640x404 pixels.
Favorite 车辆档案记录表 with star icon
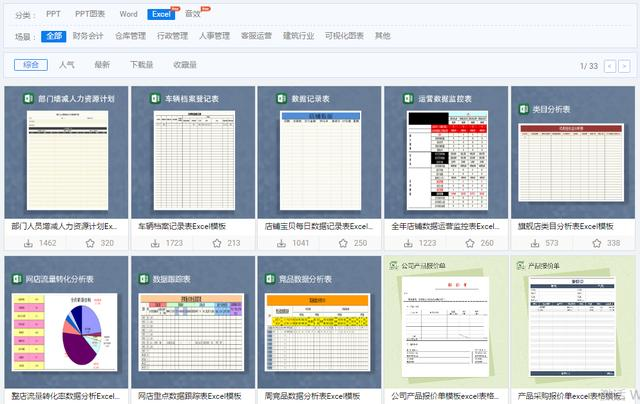coord(217,243)
